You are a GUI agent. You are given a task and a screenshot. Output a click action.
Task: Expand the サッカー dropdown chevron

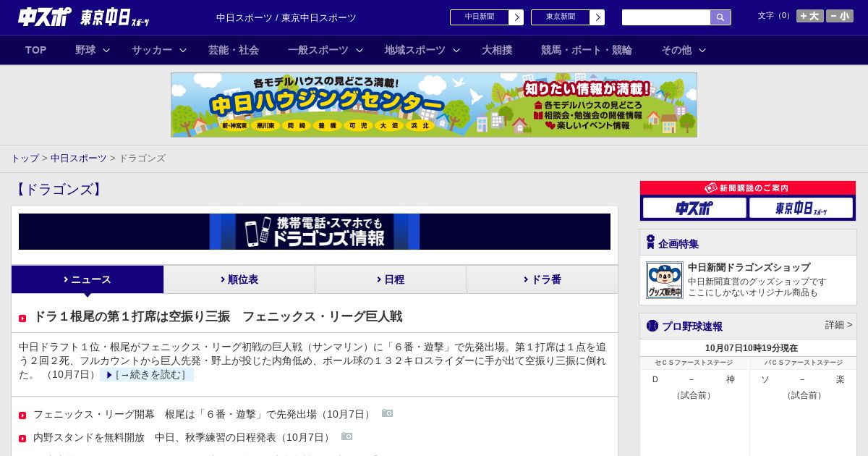(x=183, y=50)
